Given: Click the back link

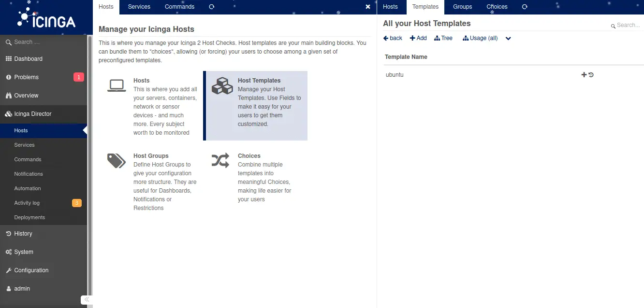Looking at the screenshot, I should click(392, 38).
